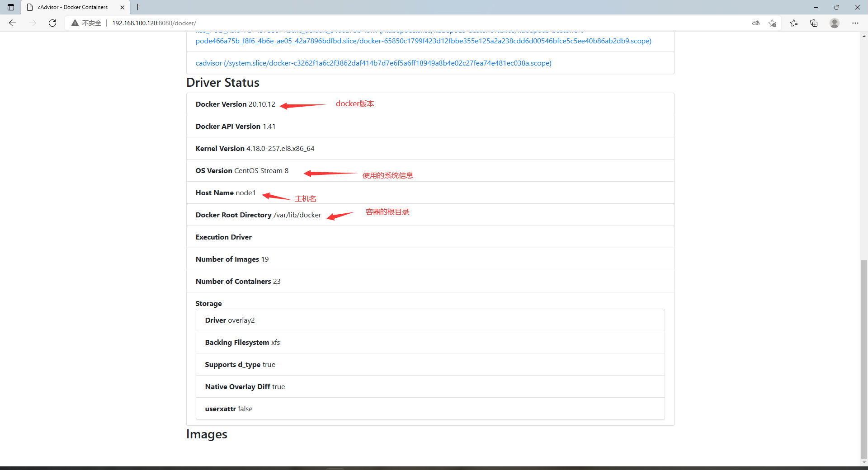Screen dimensions: 868x470
Task: Click the Driver Status heading
Action: coord(223,83)
